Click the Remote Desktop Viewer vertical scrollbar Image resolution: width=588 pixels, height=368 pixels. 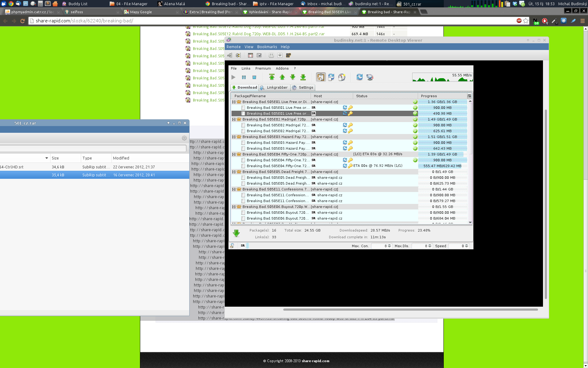point(546,204)
